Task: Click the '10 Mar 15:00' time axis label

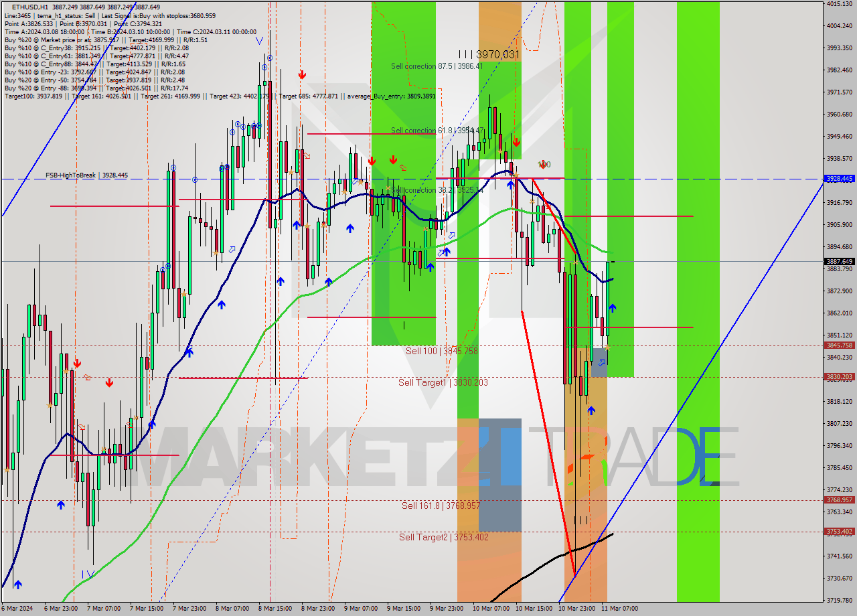Action: (533, 609)
